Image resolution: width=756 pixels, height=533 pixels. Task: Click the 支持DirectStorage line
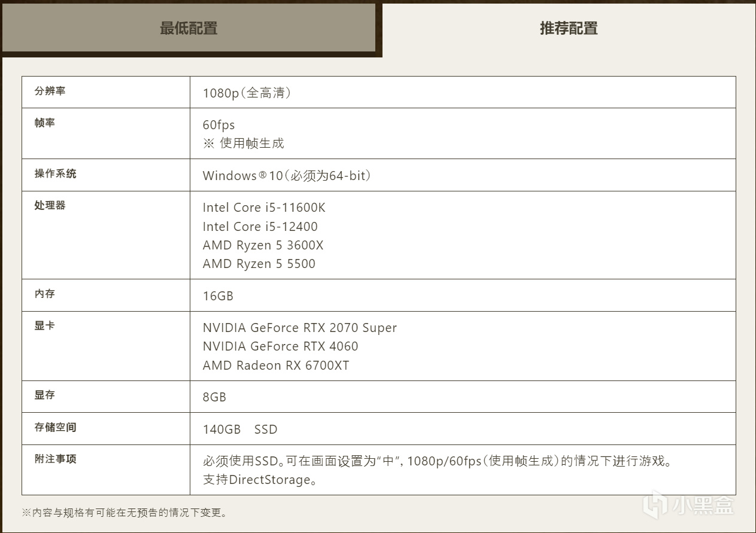click(260, 480)
